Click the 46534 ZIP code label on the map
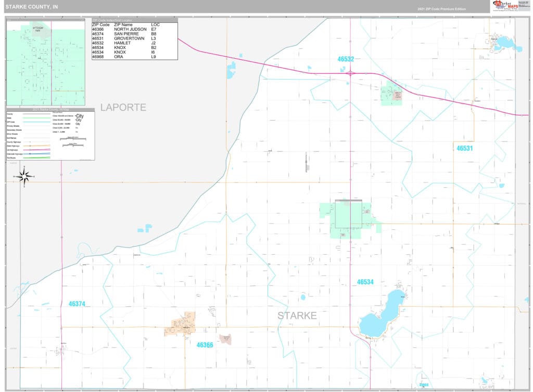This screenshot has height=392, width=533. pos(365,282)
